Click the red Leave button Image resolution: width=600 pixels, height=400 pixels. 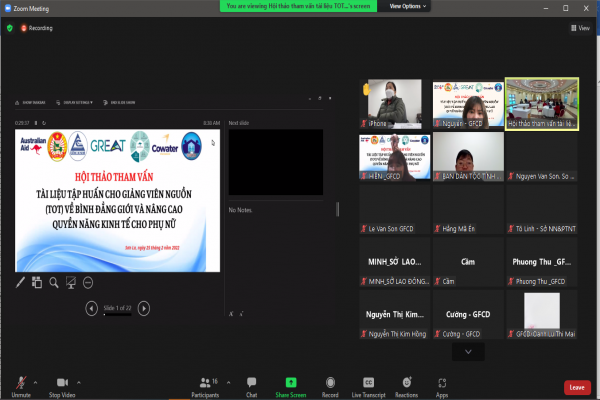577,387
